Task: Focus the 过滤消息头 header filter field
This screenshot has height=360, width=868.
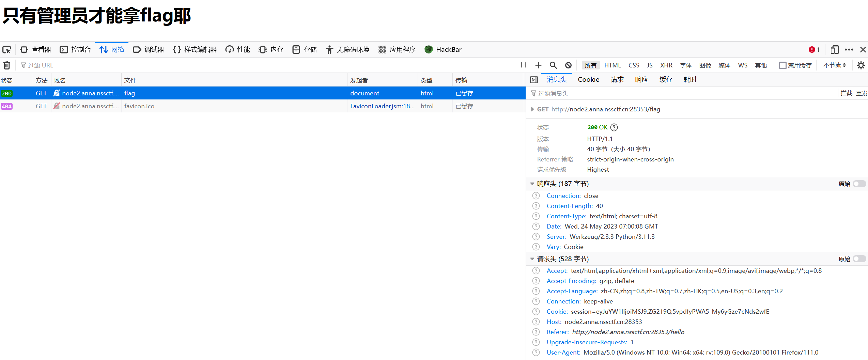Action: 683,93
